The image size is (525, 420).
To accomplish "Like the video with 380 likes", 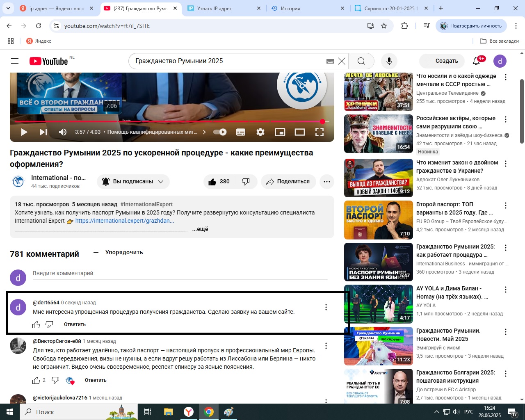I will (219, 182).
